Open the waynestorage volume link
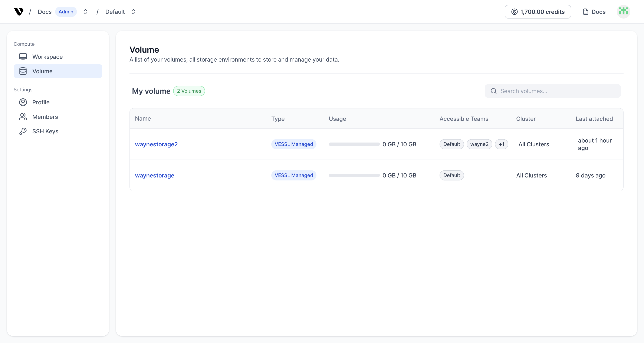The image size is (644, 343). pos(154,175)
